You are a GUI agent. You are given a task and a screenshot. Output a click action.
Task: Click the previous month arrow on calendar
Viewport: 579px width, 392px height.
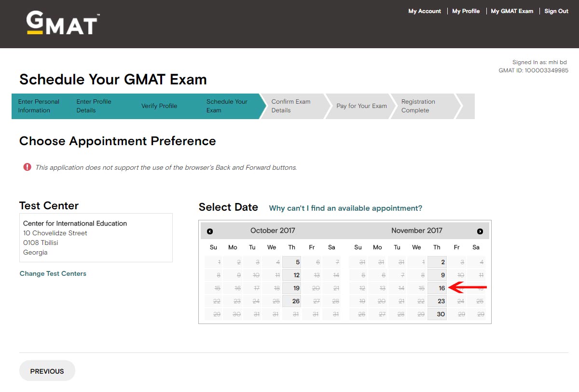[209, 231]
